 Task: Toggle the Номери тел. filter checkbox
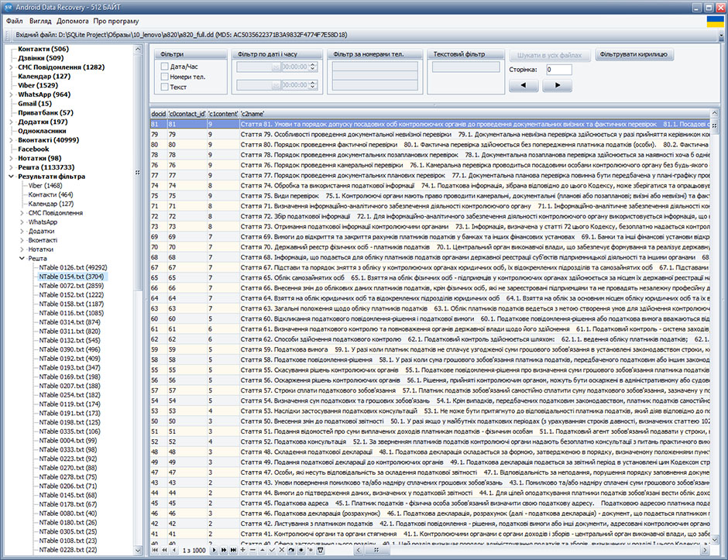coord(166,77)
